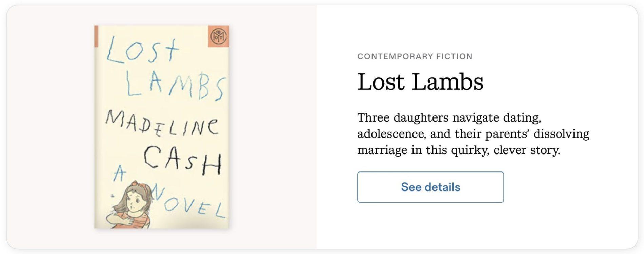Click the blue handwritten letter A
The image size is (644, 254).
[119, 174]
